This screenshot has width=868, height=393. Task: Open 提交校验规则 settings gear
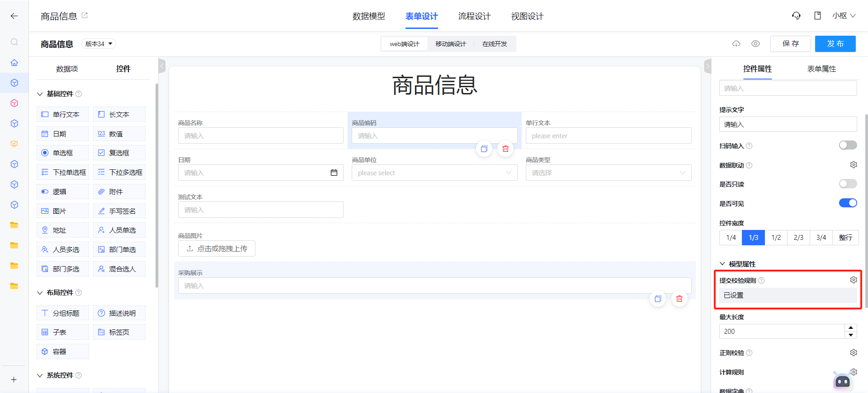point(853,280)
